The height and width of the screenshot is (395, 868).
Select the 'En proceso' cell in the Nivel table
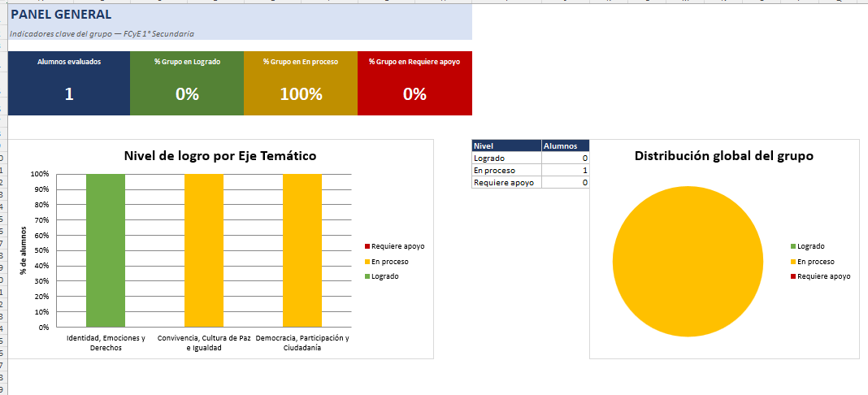pyautogui.click(x=506, y=171)
